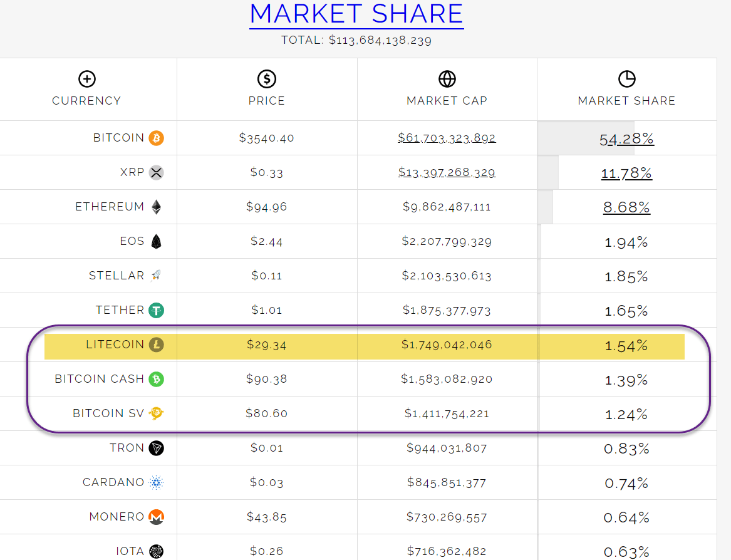Click the XRP coin icon
The image size is (731, 560).
pos(156,172)
